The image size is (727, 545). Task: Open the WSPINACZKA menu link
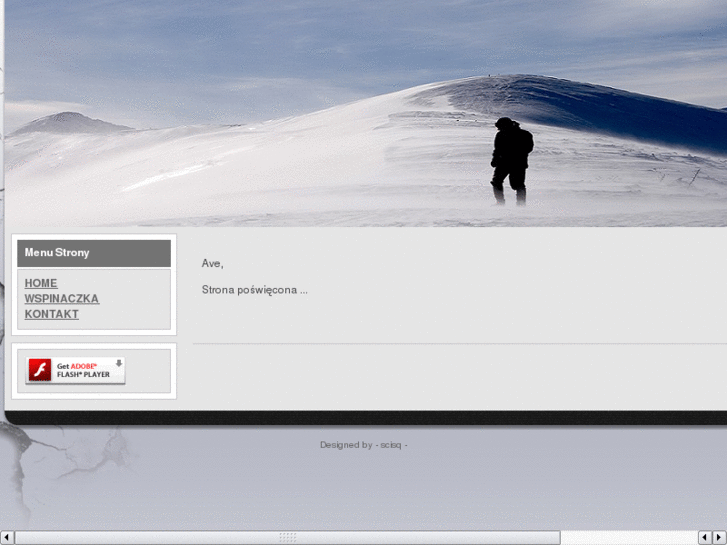click(x=62, y=299)
